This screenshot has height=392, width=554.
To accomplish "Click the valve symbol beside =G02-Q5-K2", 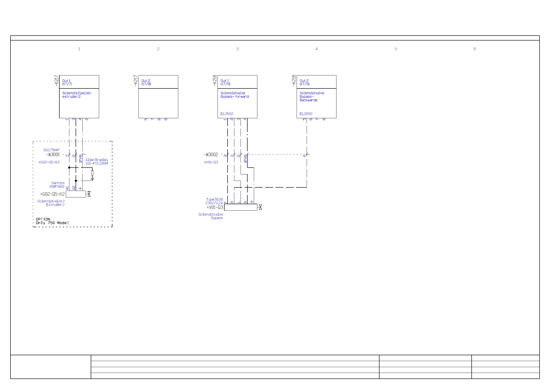I will (x=89, y=194).
